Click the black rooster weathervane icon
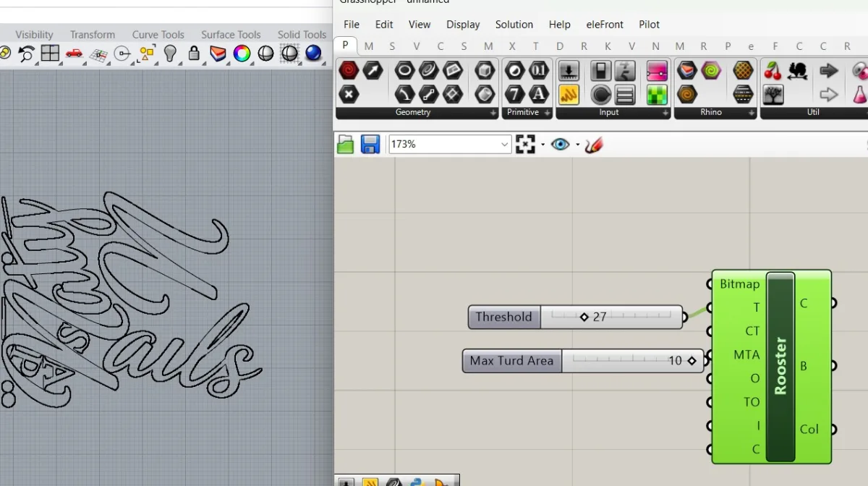The image size is (868, 486). click(797, 70)
